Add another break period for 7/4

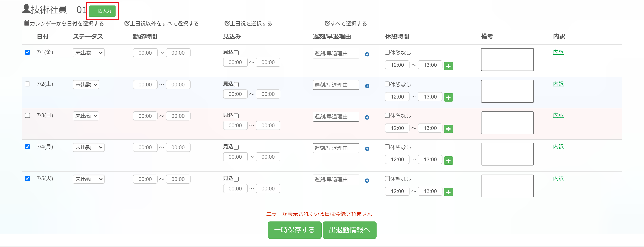coord(448,161)
